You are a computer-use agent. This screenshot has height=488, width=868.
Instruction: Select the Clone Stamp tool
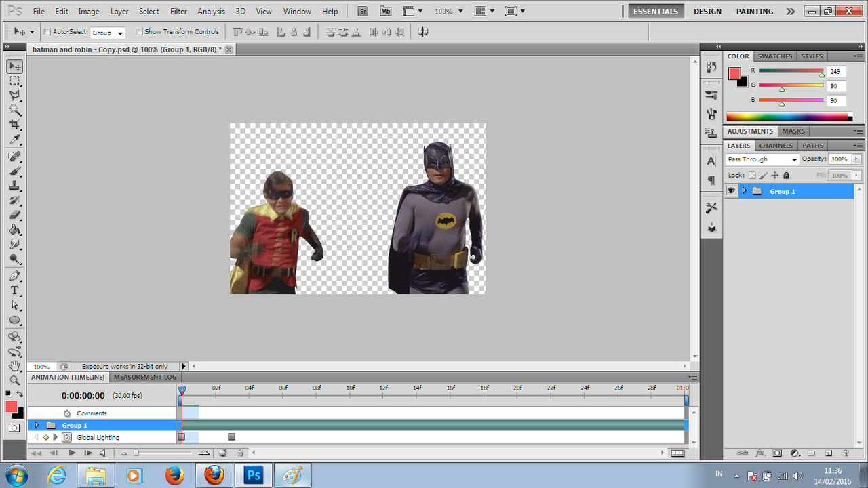pos(15,186)
